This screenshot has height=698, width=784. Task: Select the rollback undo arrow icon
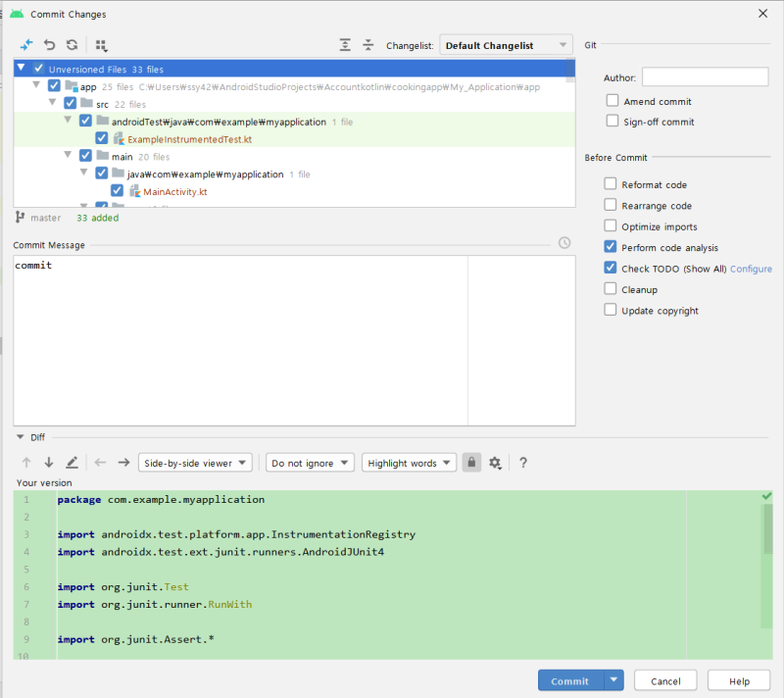(47, 45)
